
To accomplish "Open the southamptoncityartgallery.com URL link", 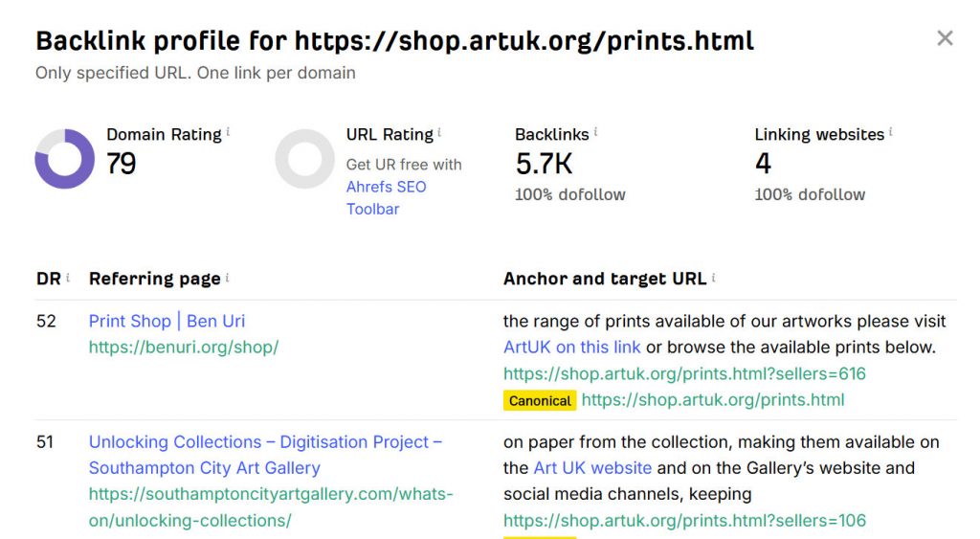I will 271,507.
